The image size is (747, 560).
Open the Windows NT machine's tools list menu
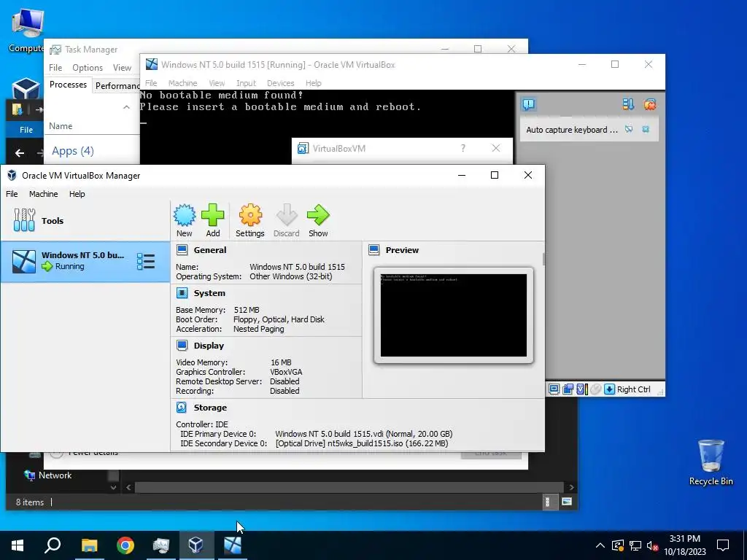point(145,262)
